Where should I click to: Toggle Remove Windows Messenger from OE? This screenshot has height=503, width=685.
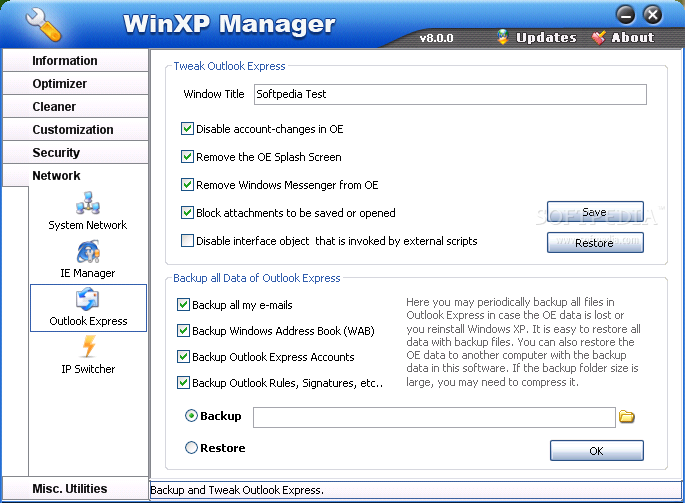[187, 185]
